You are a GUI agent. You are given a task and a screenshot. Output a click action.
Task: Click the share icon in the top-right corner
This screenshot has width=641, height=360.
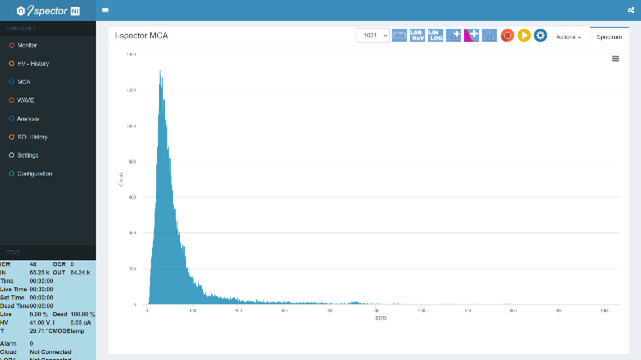(x=631, y=10)
